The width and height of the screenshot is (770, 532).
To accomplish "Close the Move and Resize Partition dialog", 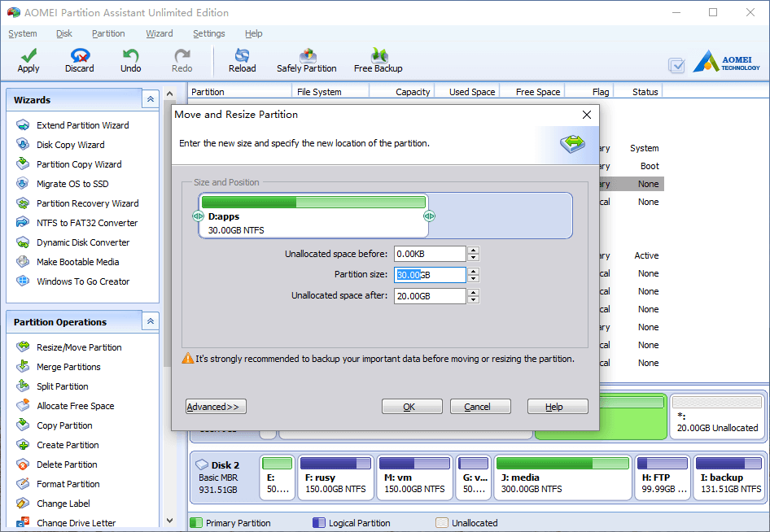I will [586, 115].
